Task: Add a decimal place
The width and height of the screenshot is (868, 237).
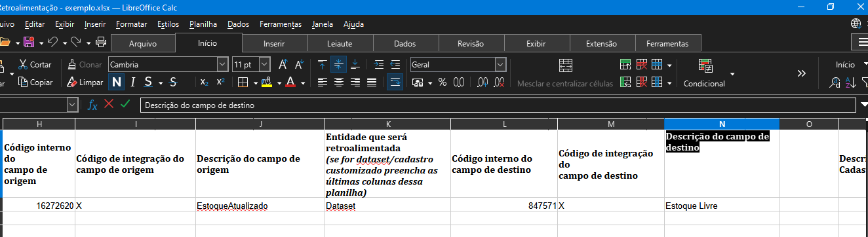Action: coord(483,82)
